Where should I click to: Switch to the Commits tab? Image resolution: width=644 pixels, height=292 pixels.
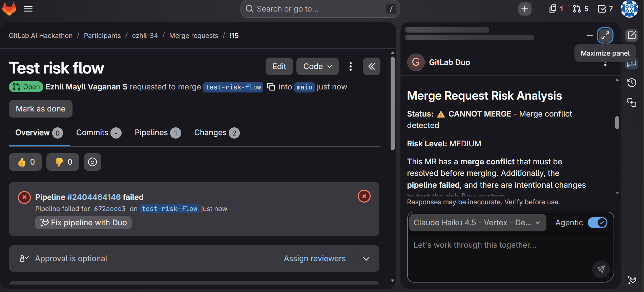pyautogui.click(x=99, y=133)
